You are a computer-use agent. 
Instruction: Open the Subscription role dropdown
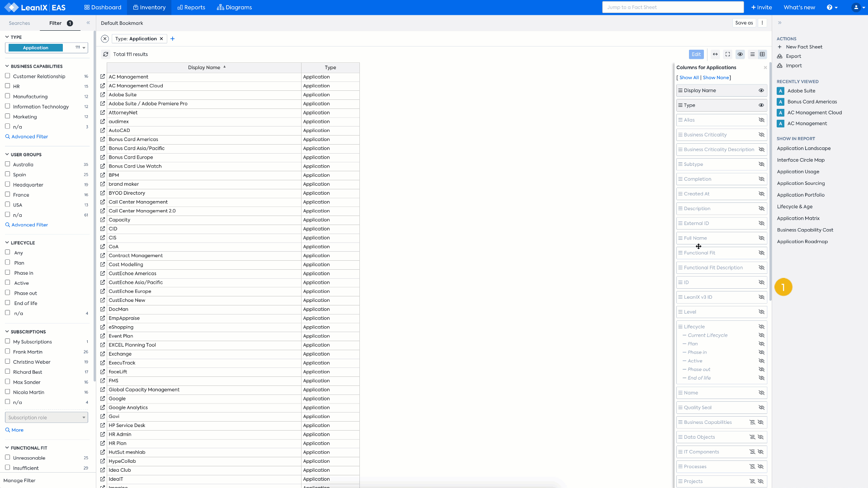point(46,418)
